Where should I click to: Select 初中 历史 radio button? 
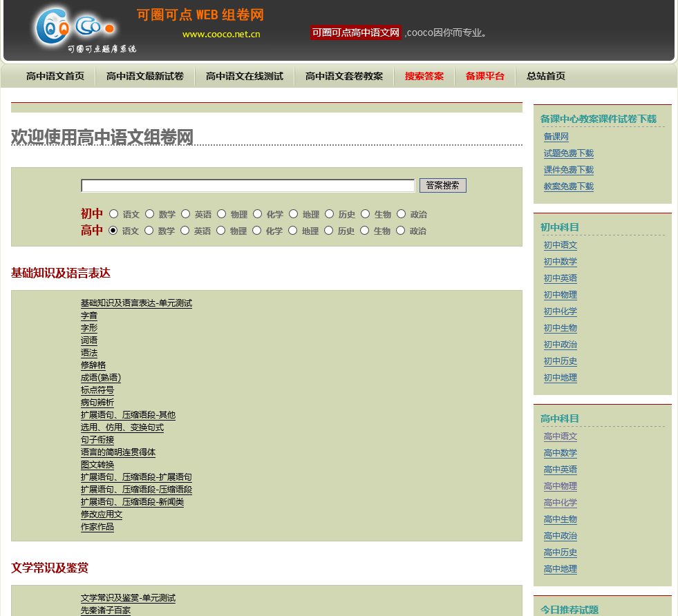click(329, 214)
